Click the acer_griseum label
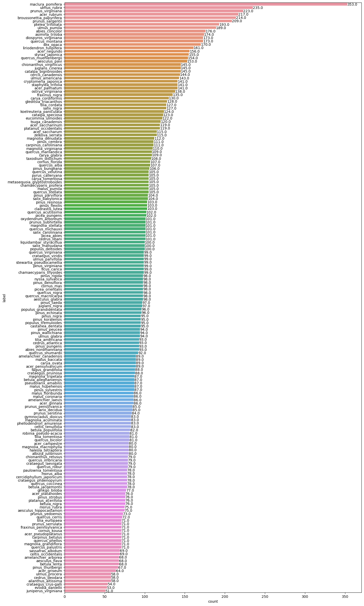 coord(50,571)
